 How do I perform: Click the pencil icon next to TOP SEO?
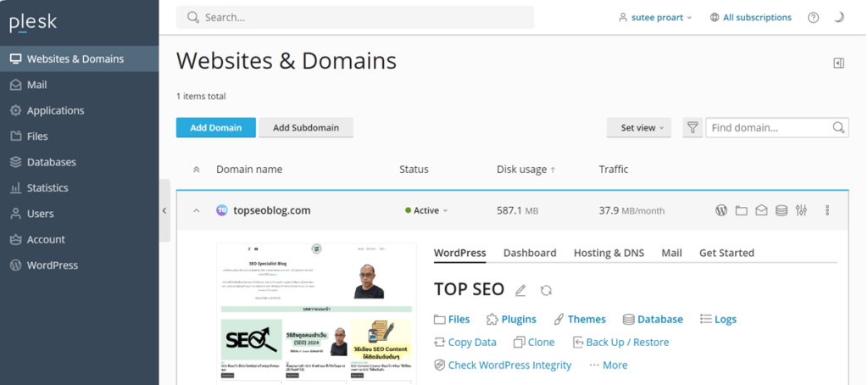520,290
